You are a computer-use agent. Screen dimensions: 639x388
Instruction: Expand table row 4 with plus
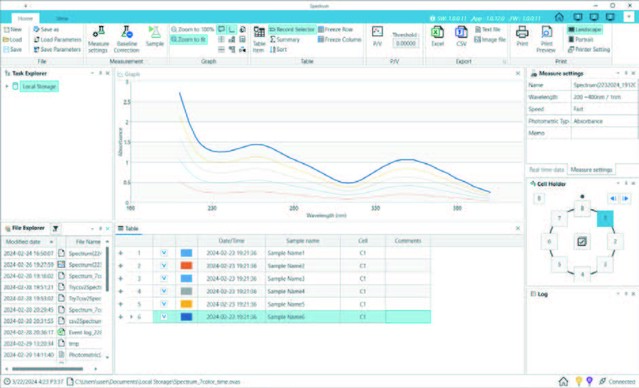pos(121,291)
